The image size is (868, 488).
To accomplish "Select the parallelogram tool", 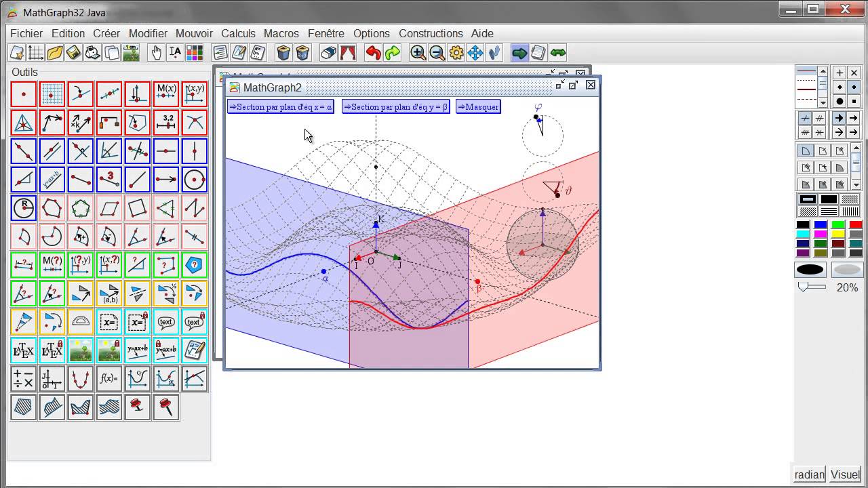I will coord(109,208).
